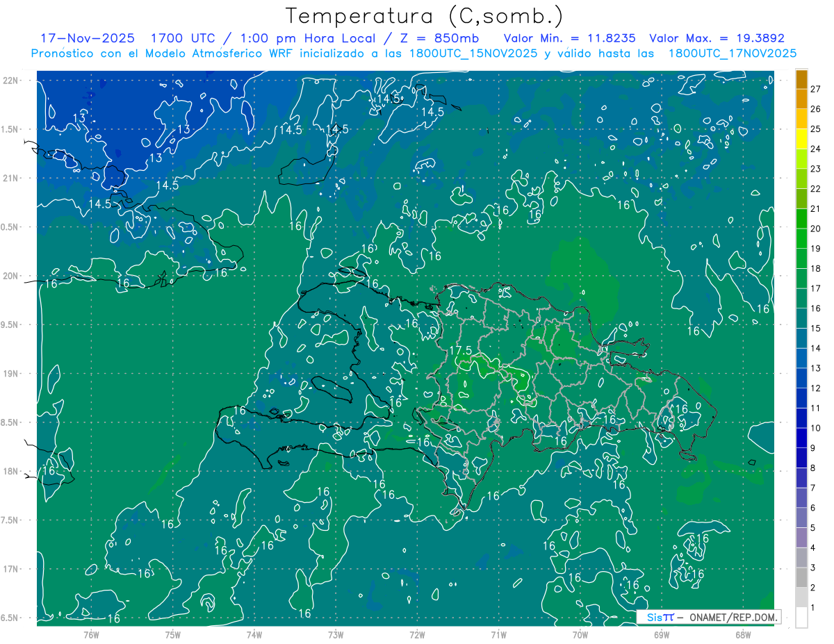Click the "73W" longitude axis label
Image resolution: width=834 pixels, height=644 pixels.
point(336,634)
